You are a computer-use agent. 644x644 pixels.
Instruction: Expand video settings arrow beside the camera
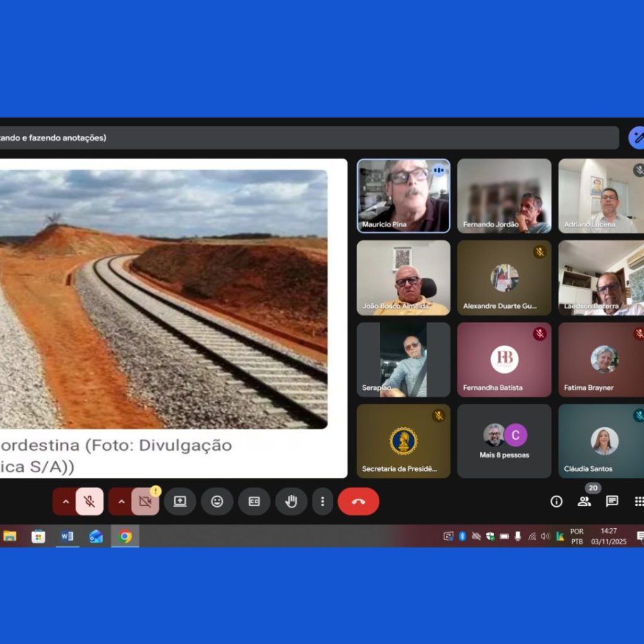pos(121,501)
